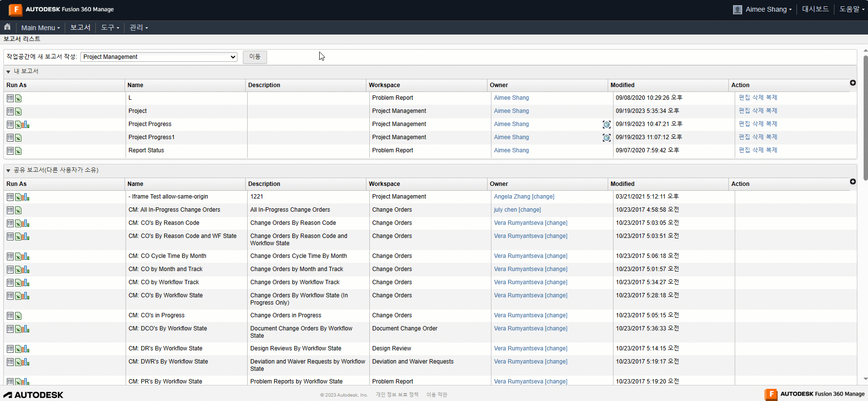The image size is (868, 401).
Task: Click the snapshot icon in the Project Progress row
Action: (x=606, y=125)
